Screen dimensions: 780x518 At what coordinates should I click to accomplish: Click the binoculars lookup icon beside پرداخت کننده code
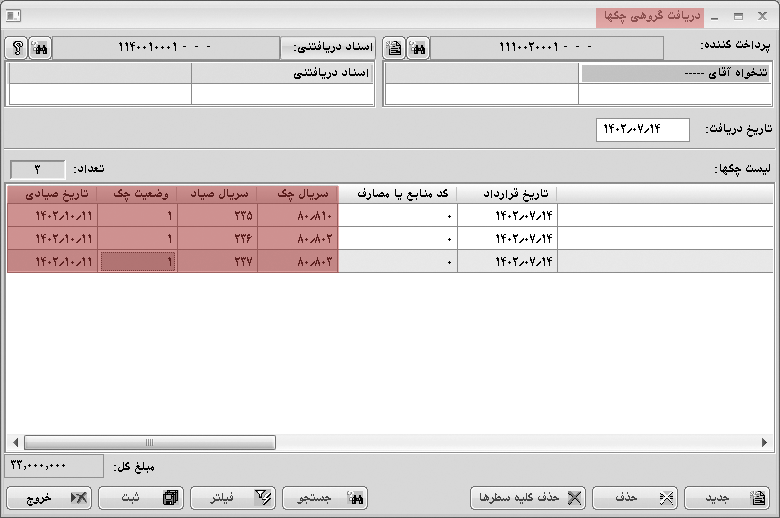point(419,48)
